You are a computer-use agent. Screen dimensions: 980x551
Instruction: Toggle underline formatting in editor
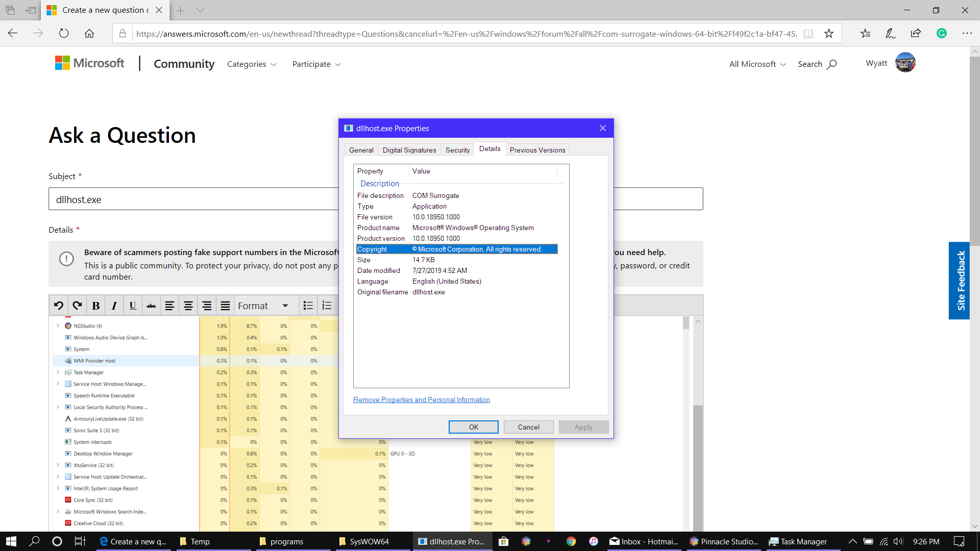click(133, 306)
